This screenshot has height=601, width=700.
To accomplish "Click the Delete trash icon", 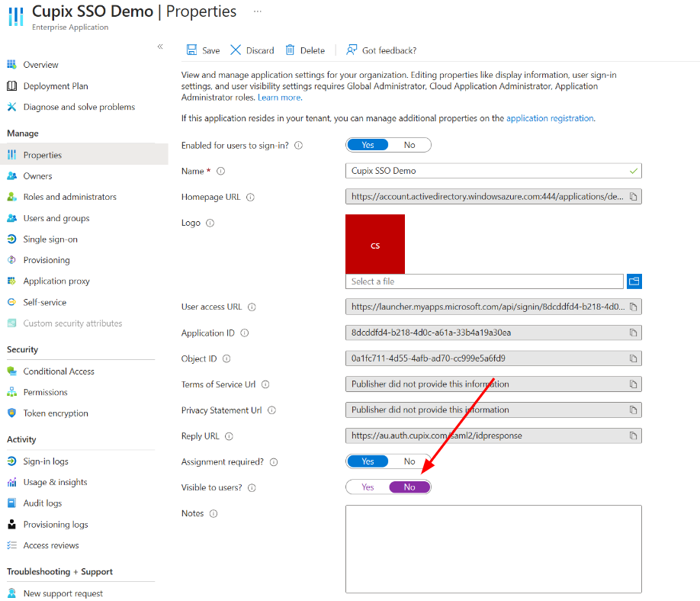I will (x=290, y=50).
